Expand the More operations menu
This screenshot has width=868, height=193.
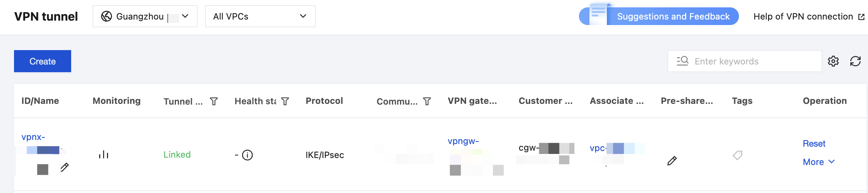point(819,162)
